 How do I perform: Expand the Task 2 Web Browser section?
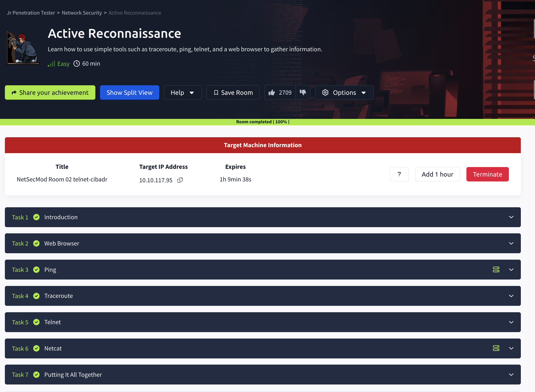(x=511, y=243)
